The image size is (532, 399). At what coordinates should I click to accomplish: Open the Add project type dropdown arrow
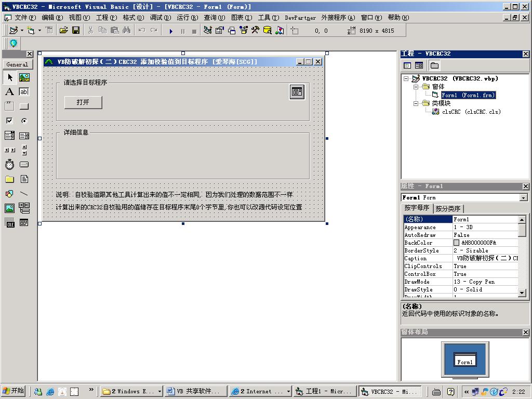click(22, 31)
